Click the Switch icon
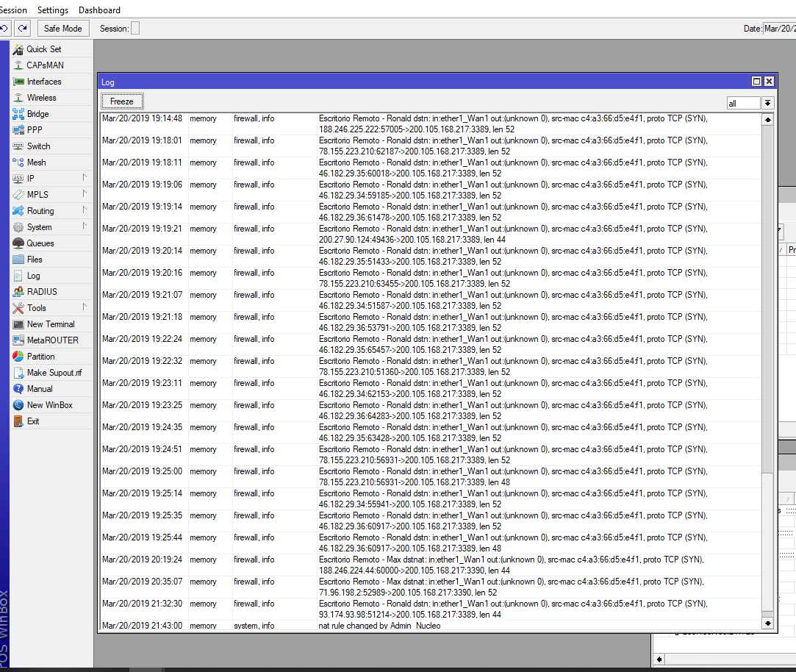796x672 pixels. [x=18, y=146]
